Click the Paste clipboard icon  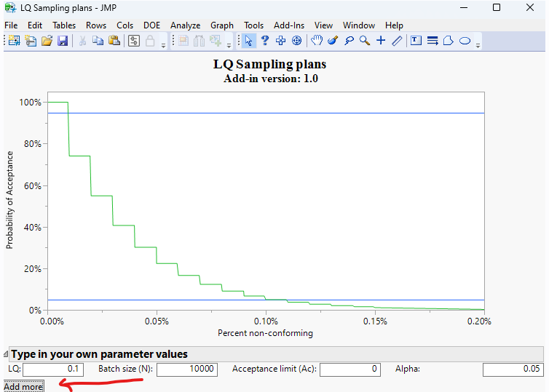tap(114, 41)
